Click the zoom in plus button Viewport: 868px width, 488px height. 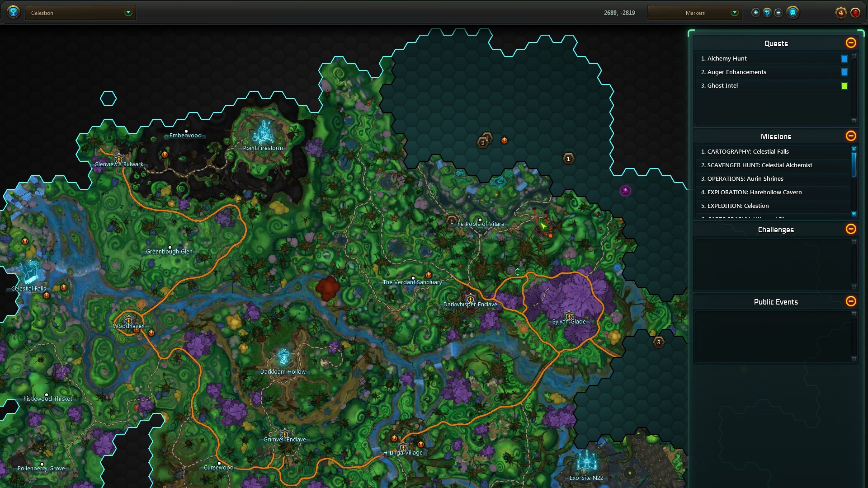click(x=755, y=13)
